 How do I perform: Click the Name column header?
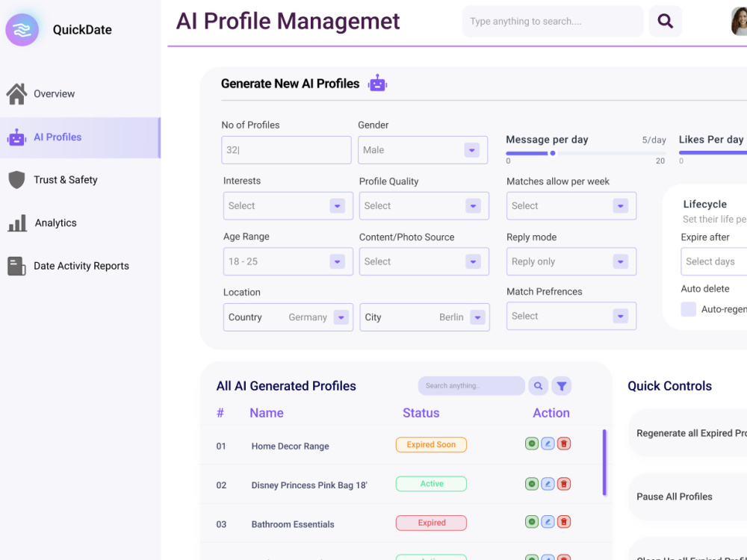click(267, 413)
